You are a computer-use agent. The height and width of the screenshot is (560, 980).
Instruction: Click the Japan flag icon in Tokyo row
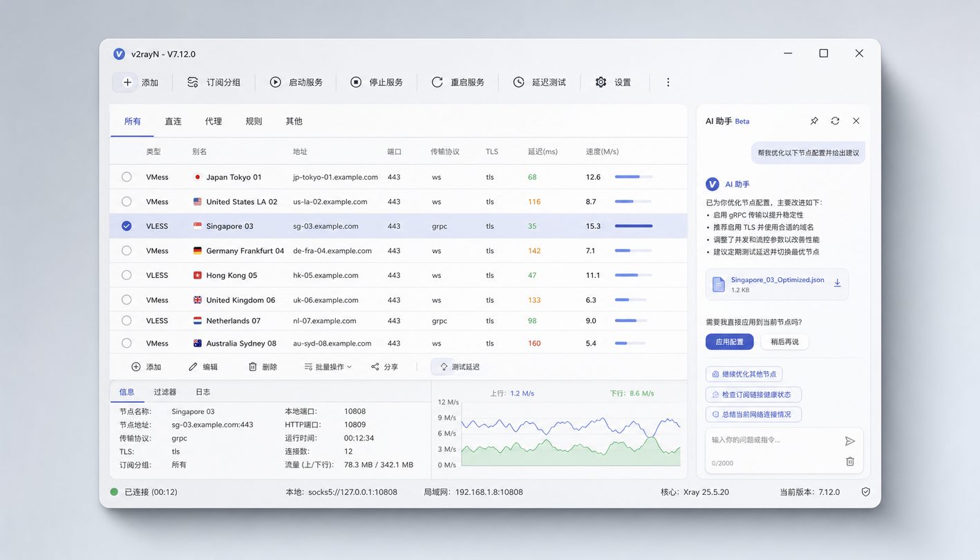tap(198, 177)
